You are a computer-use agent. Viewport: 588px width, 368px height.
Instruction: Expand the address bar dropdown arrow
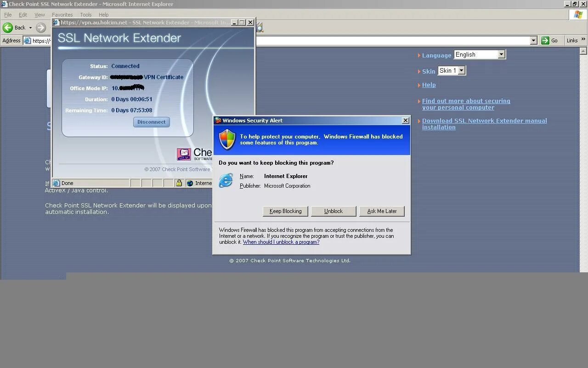[x=533, y=40]
